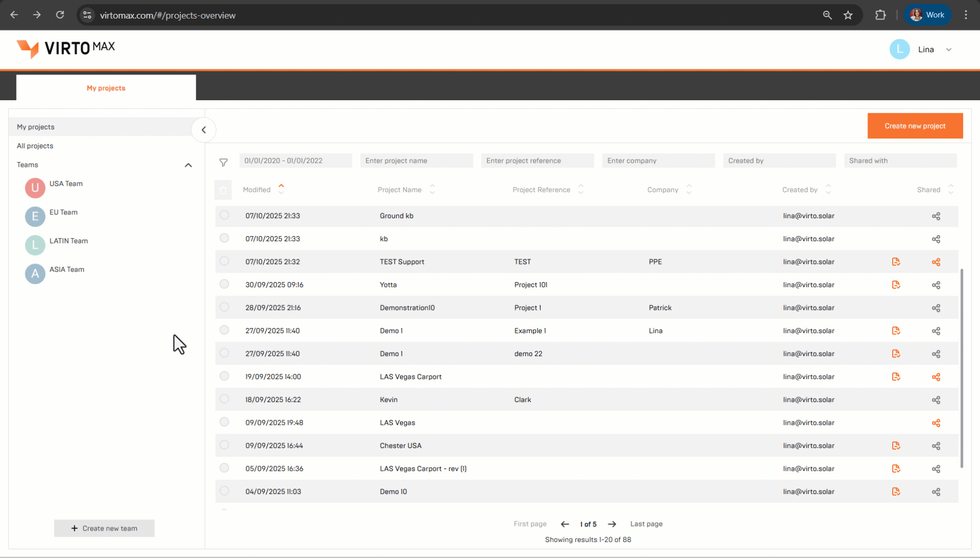Click the Enter project name filter field

(416, 161)
